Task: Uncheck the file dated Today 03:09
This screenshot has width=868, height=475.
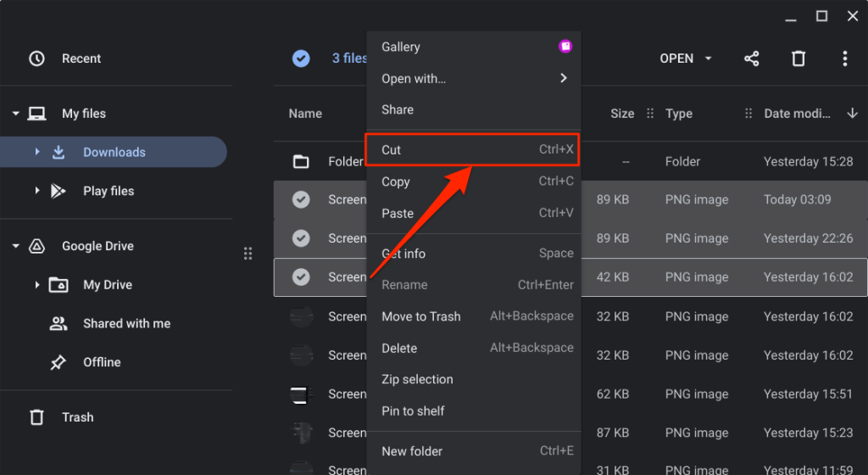Action: (301, 199)
